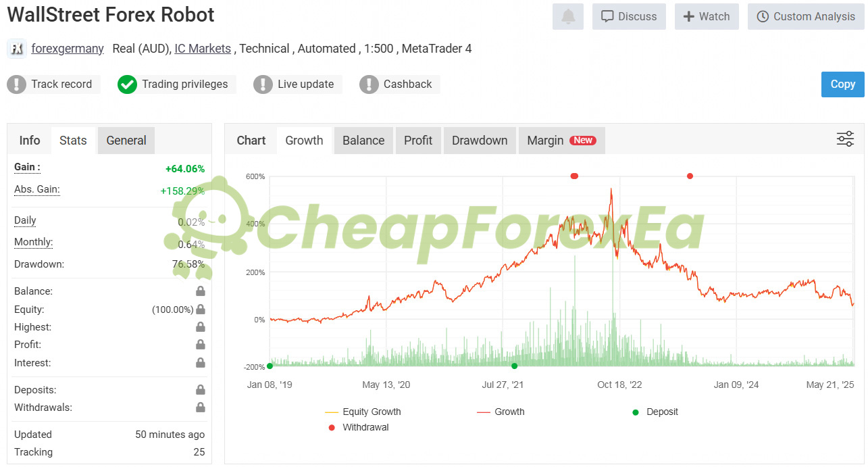Click the Trading privileges green check icon

(x=127, y=84)
